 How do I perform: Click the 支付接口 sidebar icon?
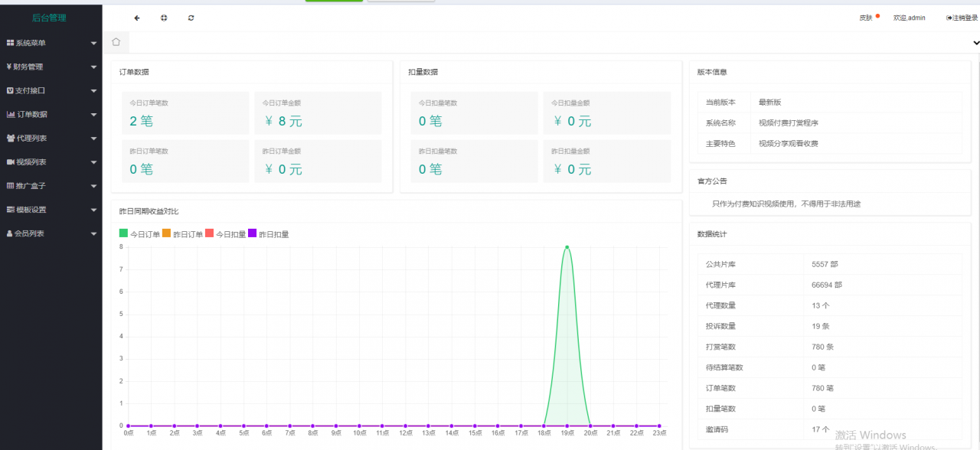click(10, 90)
